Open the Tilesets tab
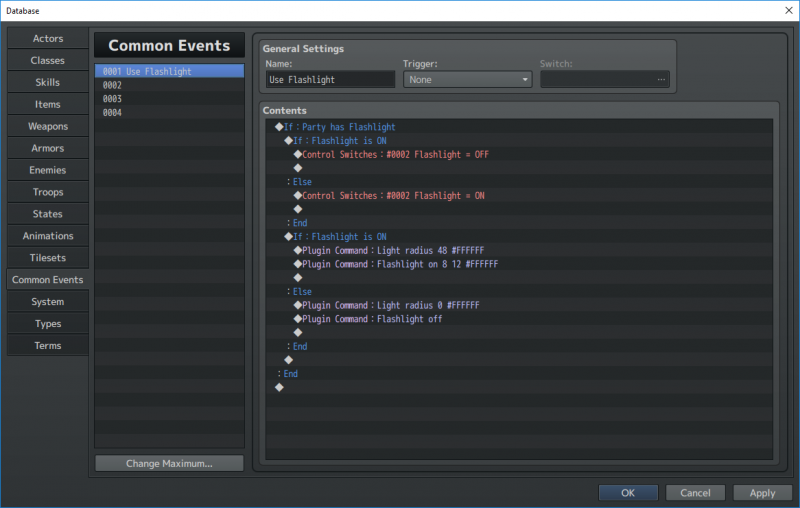The height and width of the screenshot is (508, 800). point(48,258)
